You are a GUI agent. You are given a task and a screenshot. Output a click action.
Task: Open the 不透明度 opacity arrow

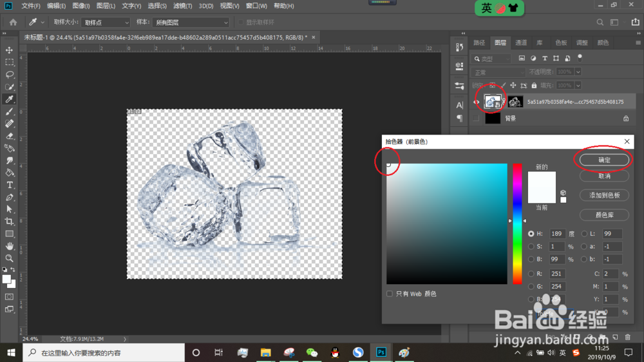pyautogui.click(x=578, y=72)
